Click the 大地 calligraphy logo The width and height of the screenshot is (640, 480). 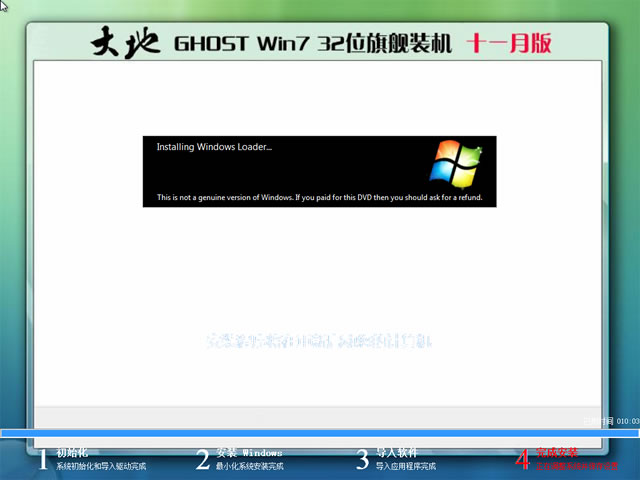pos(125,42)
